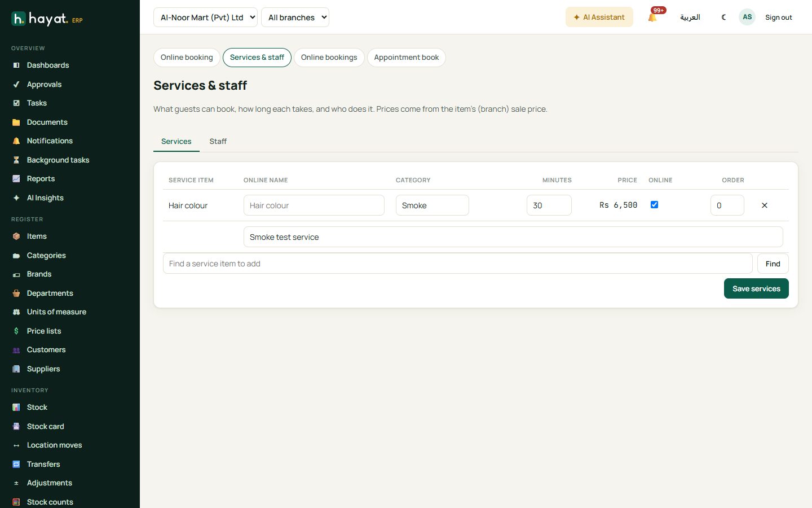Click the Dashboards sidebar icon
Image resolution: width=812 pixels, height=508 pixels.
click(x=16, y=65)
